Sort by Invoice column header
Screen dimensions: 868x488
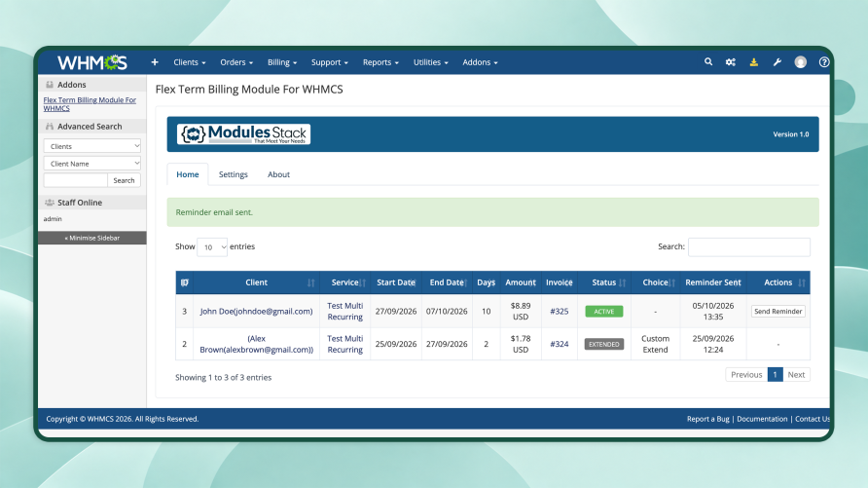(560, 282)
